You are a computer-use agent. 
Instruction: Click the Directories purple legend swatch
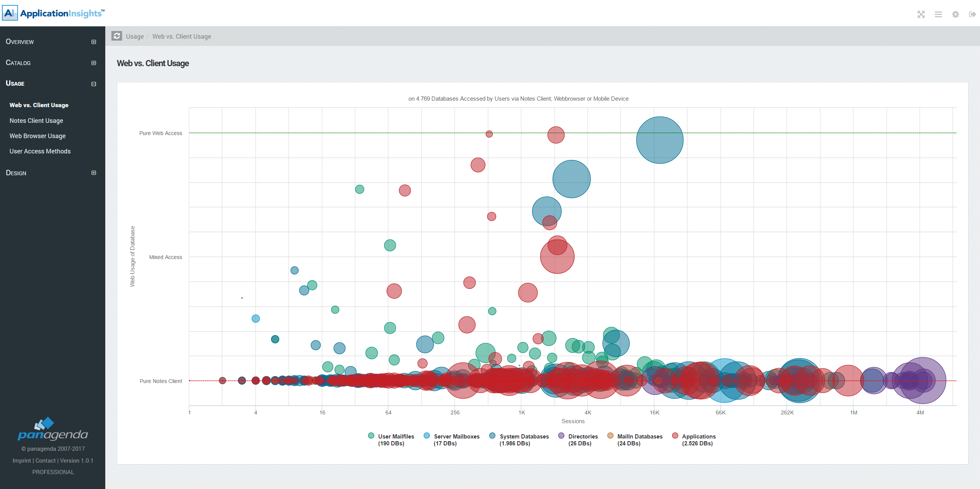pyautogui.click(x=561, y=436)
